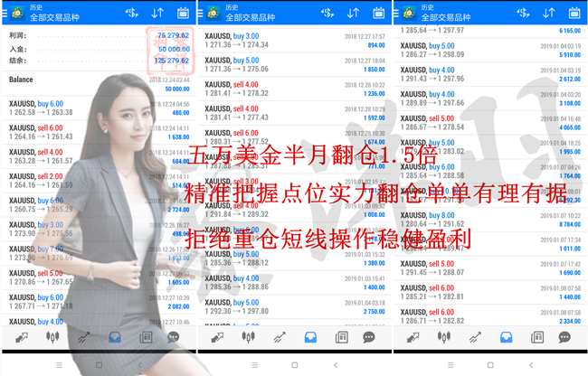This screenshot has height=376, width=588.
Task: Open the buy 4.00 trade 1 285.36 → 1 288.86
Action: click(x=295, y=283)
